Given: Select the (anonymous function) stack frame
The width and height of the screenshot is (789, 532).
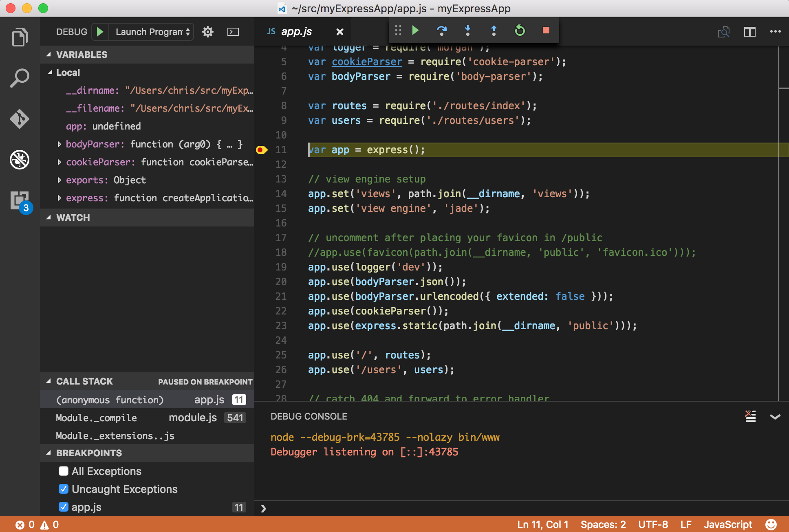Looking at the screenshot, I should (147, 400).
